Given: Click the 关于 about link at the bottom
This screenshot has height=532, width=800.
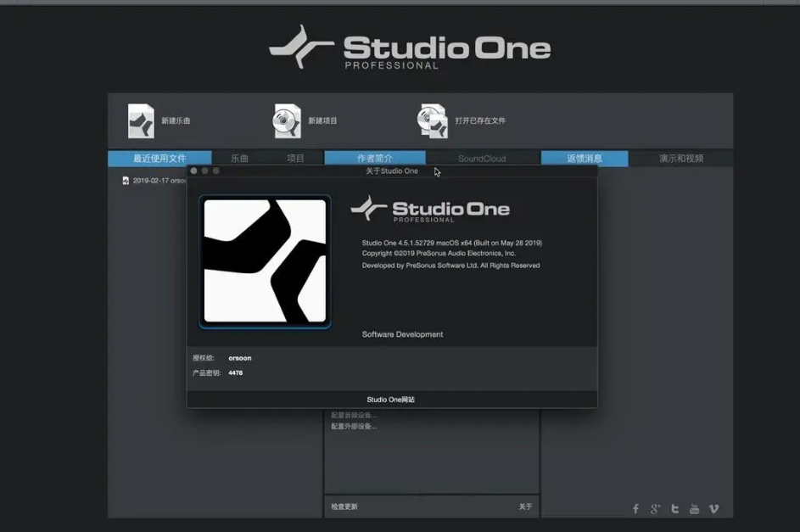Looking at the screenshot, I should [x=525, y=507].
